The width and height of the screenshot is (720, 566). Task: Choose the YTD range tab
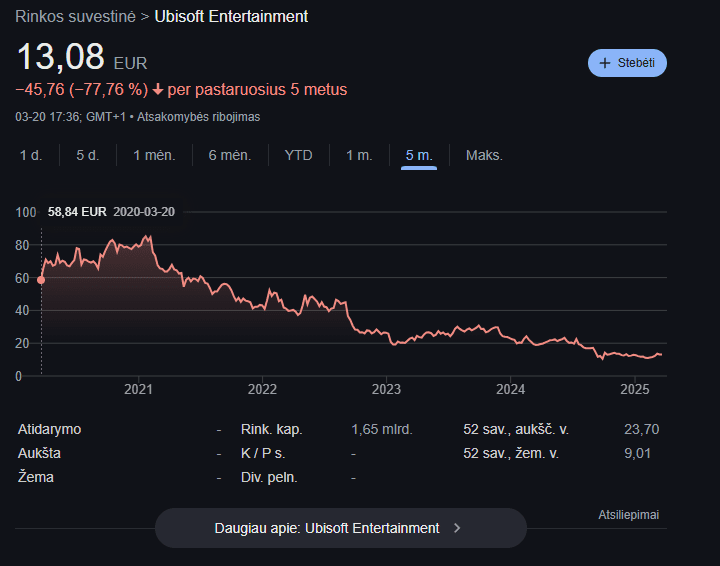click(x=298, y=155)
